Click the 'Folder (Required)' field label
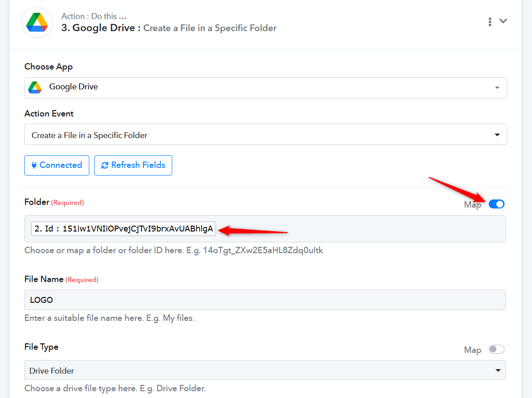The height and width of the screenshot is (398, 532). click(x=54, y=203)
